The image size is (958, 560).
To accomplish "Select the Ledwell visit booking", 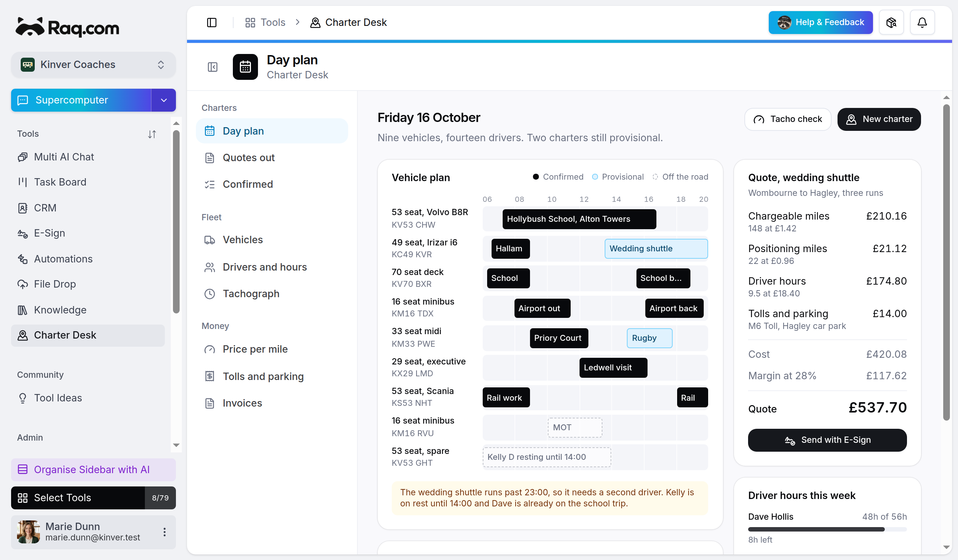I will [613, 368].
